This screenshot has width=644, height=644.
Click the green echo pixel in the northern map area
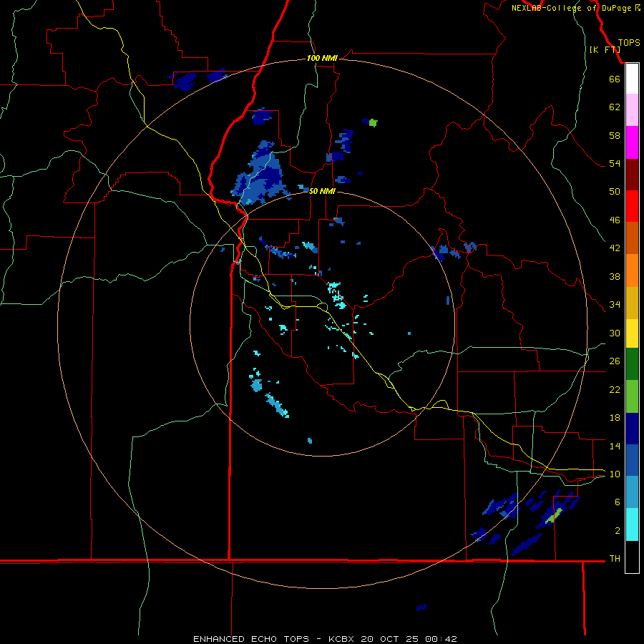373,123
